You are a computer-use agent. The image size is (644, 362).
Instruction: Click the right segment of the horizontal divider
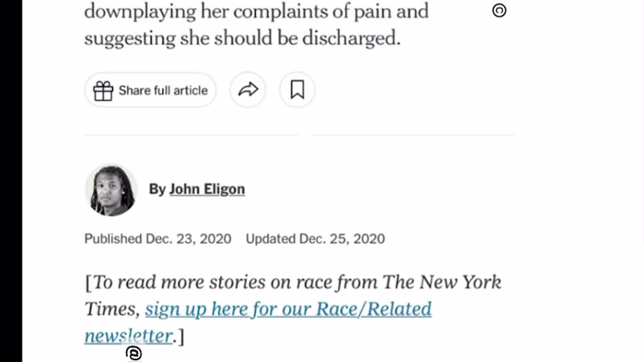tap(413, 135)
